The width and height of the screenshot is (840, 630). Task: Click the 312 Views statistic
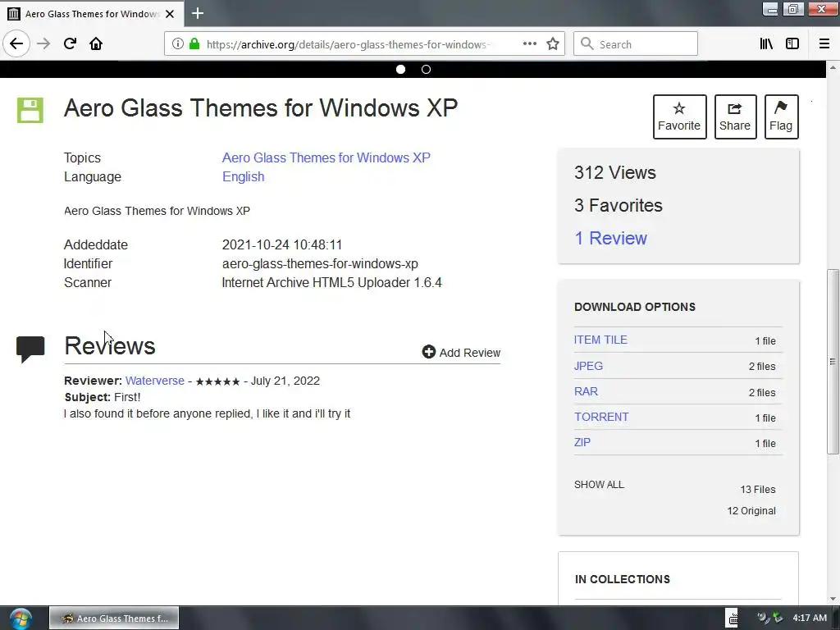coord(615,172)
